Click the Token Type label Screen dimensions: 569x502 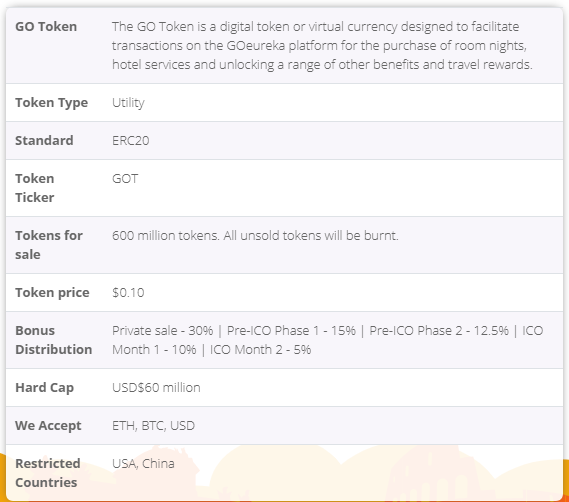[x=52, y=102]
